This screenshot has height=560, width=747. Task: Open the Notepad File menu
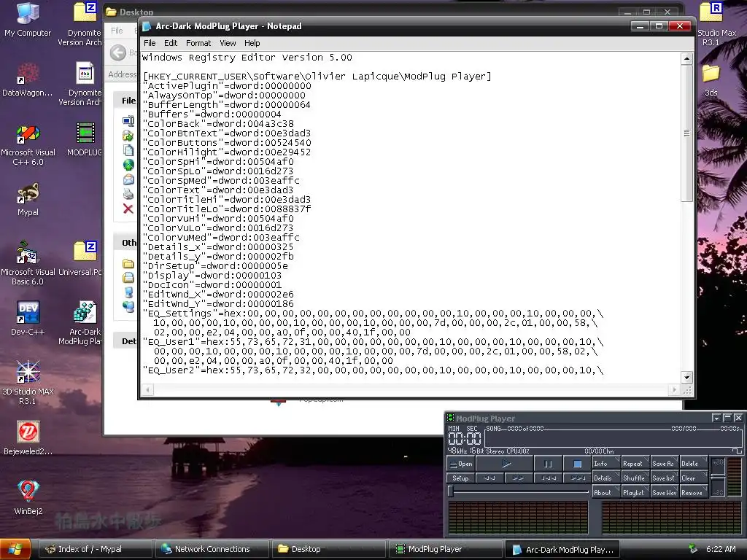[x=150, y=43]
